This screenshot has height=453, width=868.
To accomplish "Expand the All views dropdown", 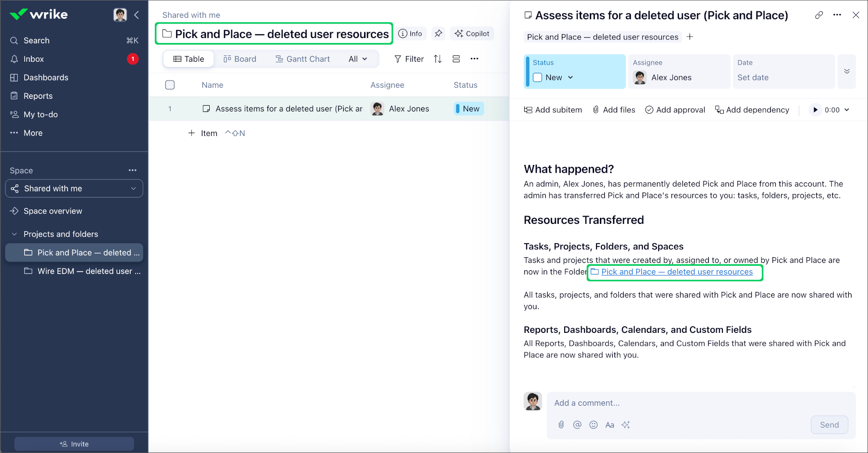I will coord(358,59).
